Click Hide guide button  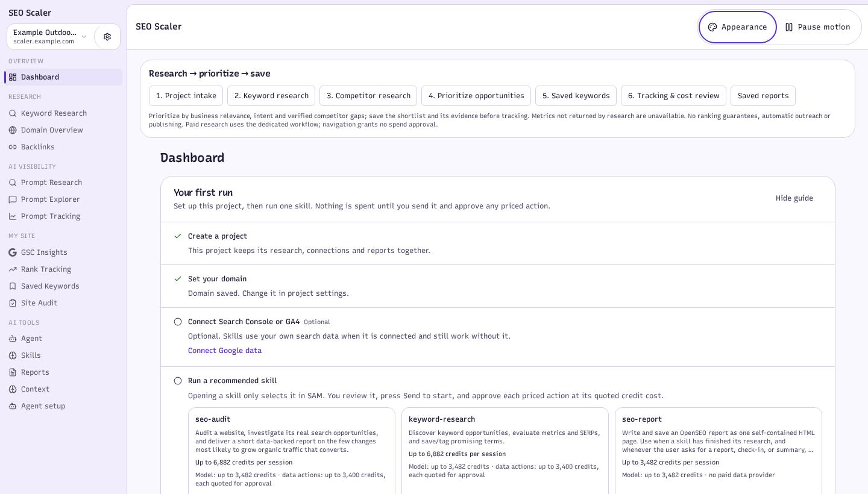tap(794, 198)
